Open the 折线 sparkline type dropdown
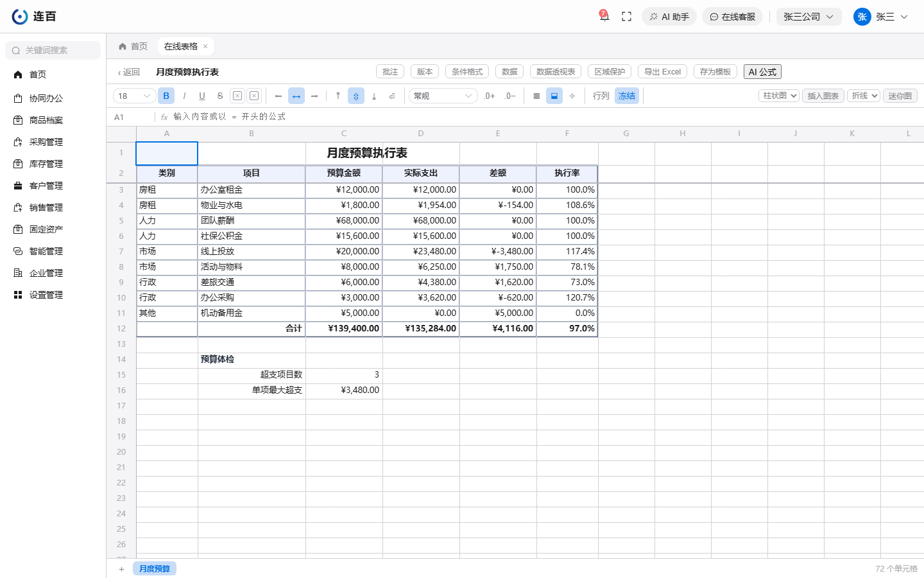This screenshot has width=924, height=578. (x=864, y=96)
